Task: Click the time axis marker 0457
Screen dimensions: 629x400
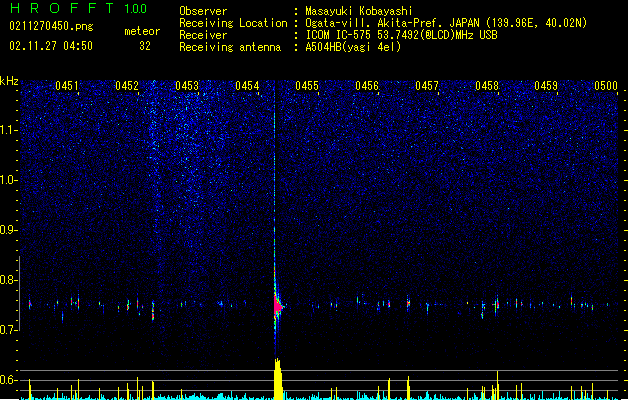Action: coord(427,86)
